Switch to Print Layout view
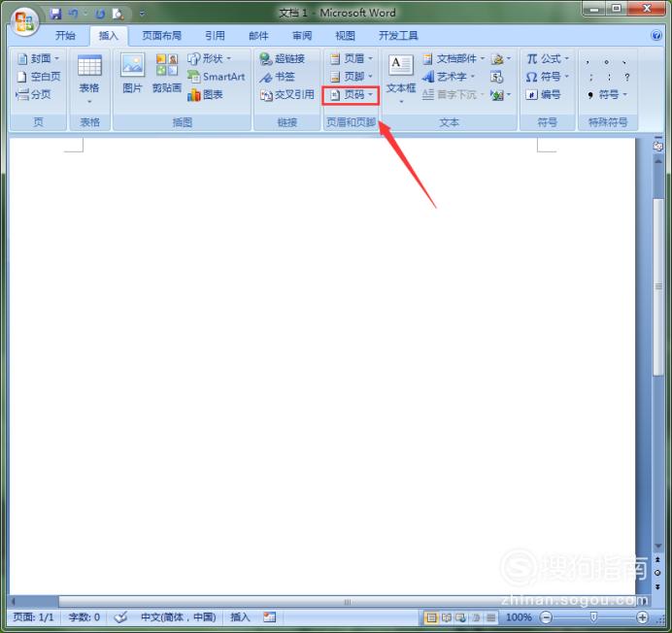This screenshot has width=672, height=633. click(431, 617)
